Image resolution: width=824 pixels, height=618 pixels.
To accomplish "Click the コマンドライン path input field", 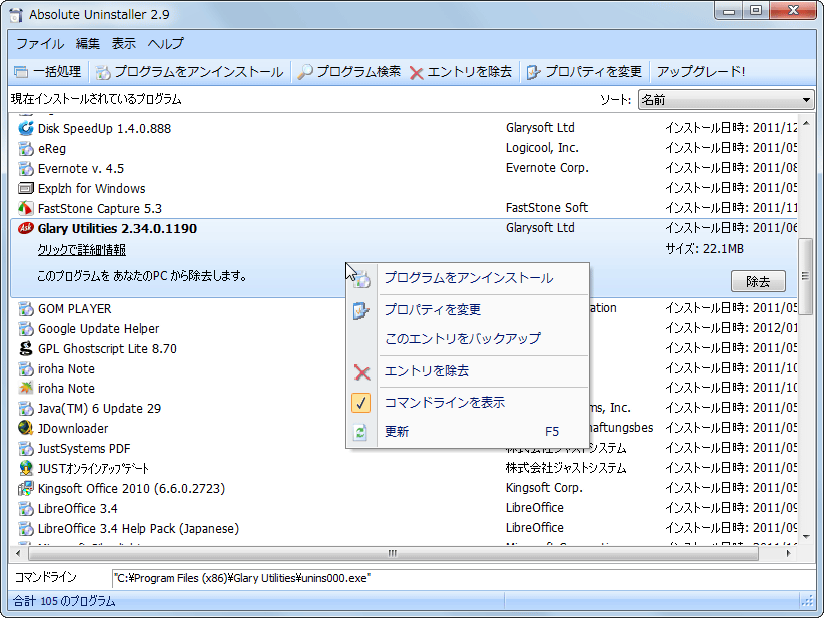I will 463,579.
